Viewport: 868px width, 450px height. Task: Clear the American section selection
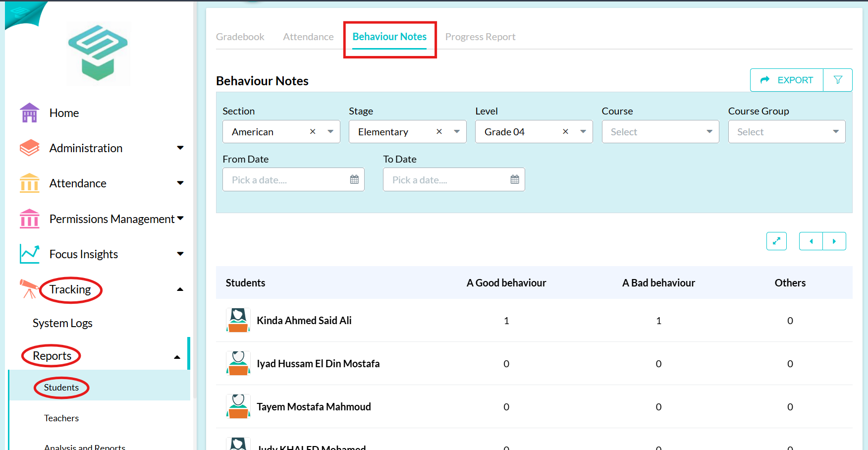coord(313,131)
